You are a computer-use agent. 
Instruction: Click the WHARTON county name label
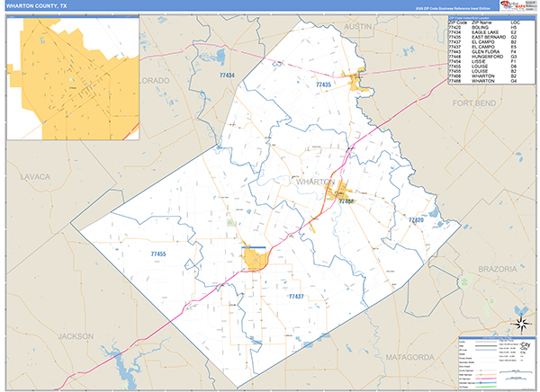tap(316, 182)
